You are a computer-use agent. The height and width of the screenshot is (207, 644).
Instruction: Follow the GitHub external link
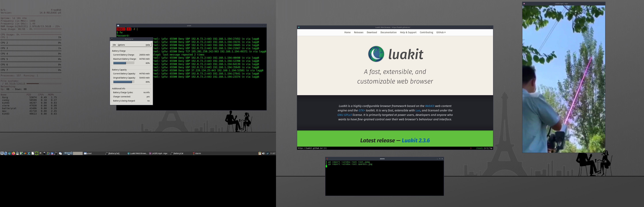(441, 32)
